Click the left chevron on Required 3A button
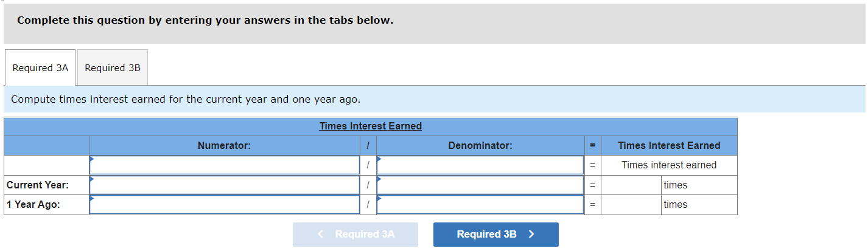The image size is (868, 251). tap(321, 235)
